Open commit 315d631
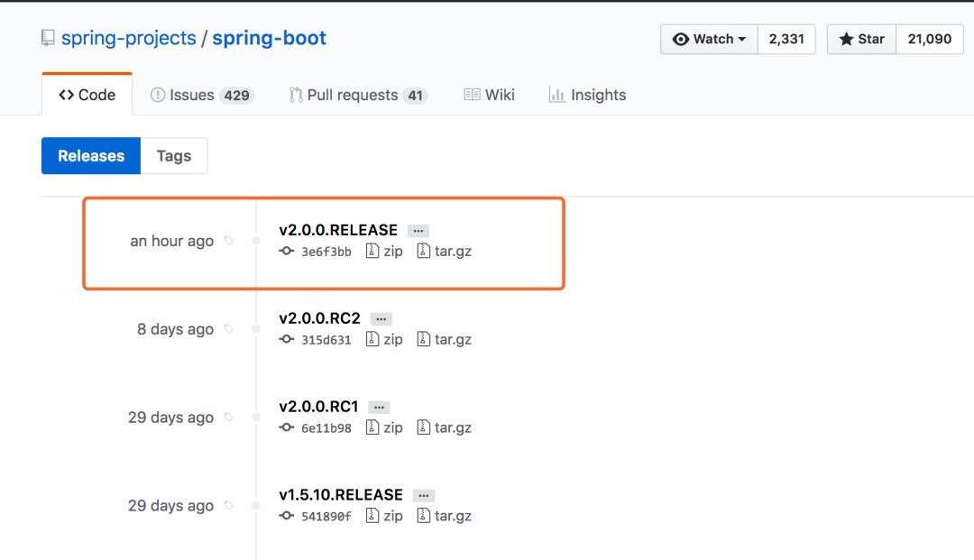Screen dimensions: 974x560 (326, 340)
